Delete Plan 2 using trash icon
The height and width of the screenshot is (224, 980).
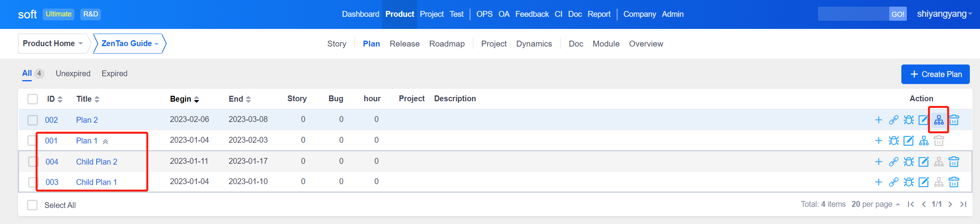coord(954,120)
